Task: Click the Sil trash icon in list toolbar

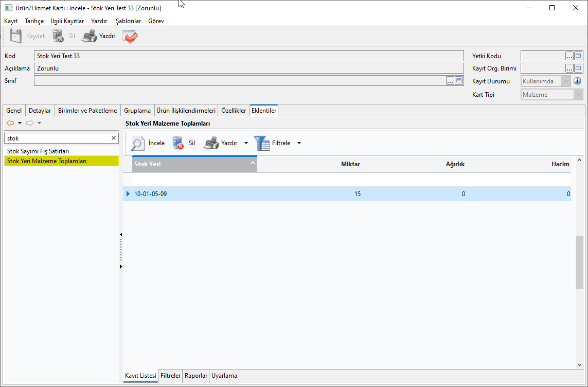Action: click(178, 143)
